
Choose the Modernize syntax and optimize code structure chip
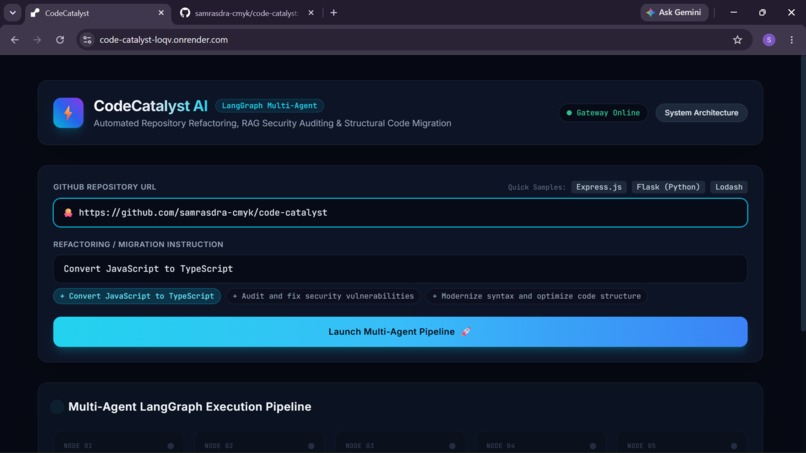[x=536, y=296]
